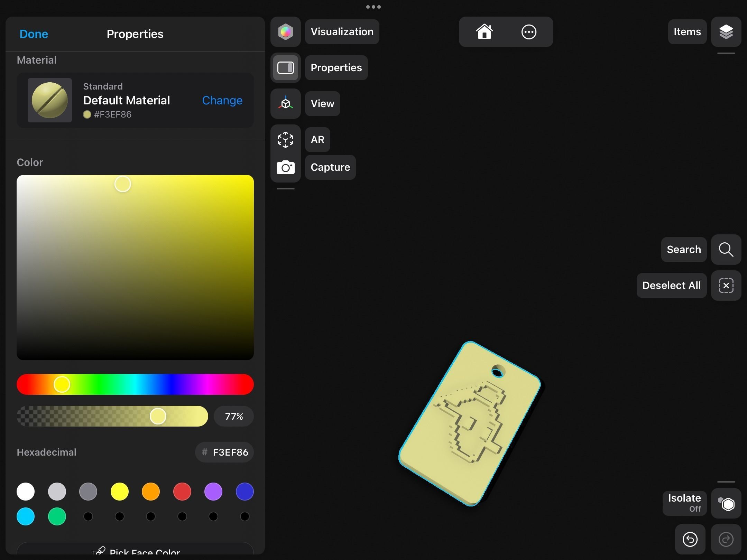Select the Visualization label tab

click(x=342, y=32)
